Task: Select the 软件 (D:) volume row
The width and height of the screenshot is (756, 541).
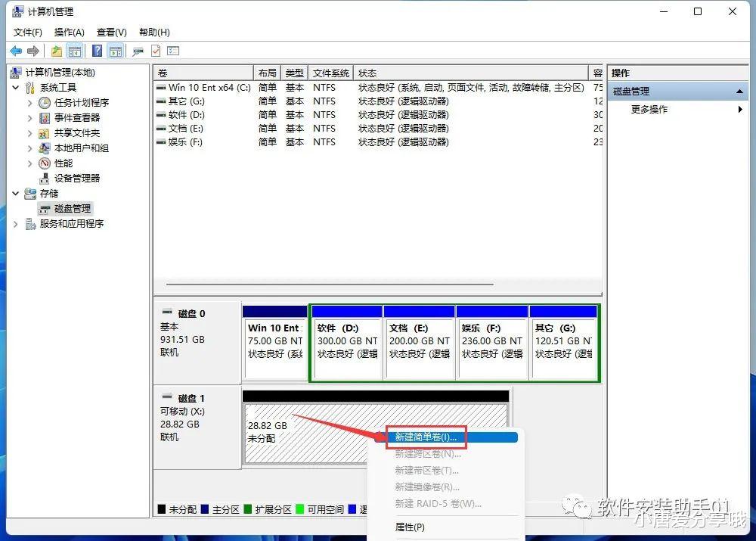Action: click(x=378, y=115)
